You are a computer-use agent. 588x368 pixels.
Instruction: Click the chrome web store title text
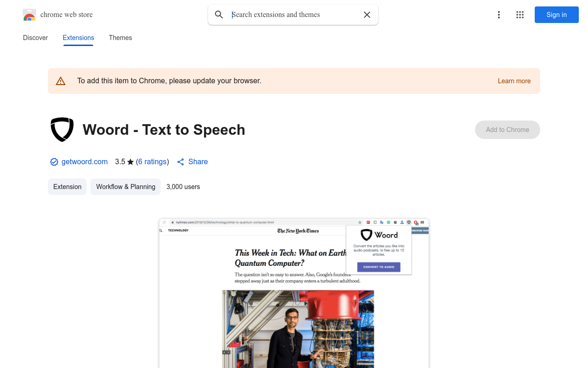(67, 15)
